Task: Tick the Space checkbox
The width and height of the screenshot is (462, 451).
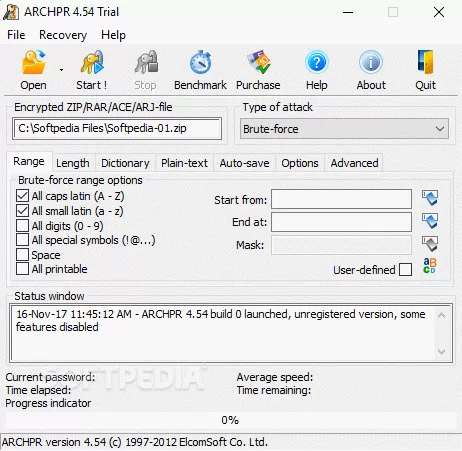Action: [x=22, y=255]
